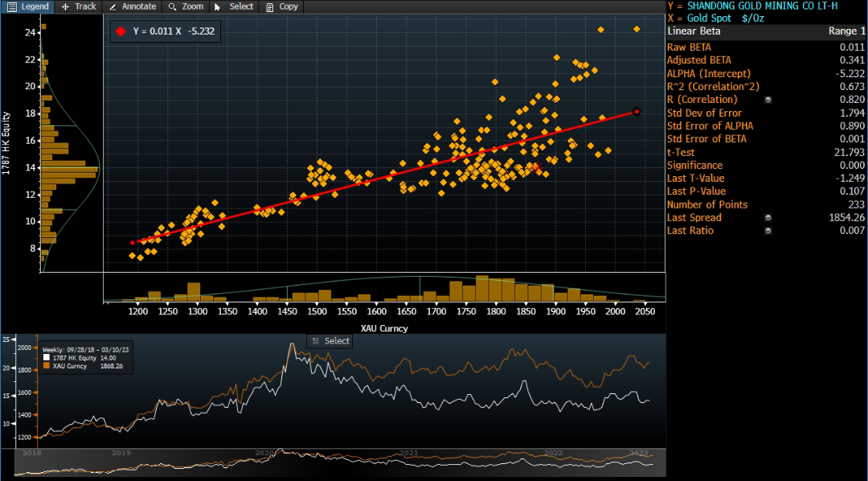Image resolution: width=868 pixels, height=481 pixels.
Task: Open the Select dropdown above time series
Action: [x=330, y=341]
